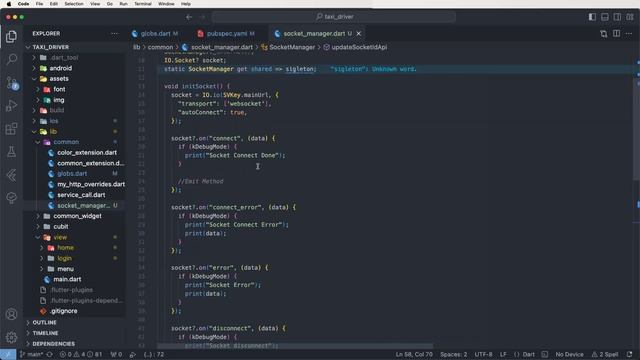Image resolution: width=640 pixels, height=360 pixels.
Task: Click Ln 58, Col 70 position indicator
Action: (414, 354)
